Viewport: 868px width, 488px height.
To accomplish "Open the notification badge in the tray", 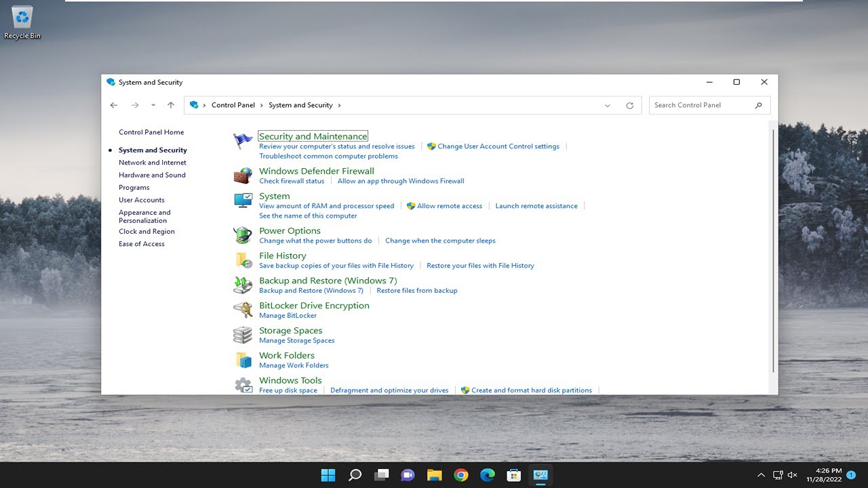I will click(x=851, y=475).
